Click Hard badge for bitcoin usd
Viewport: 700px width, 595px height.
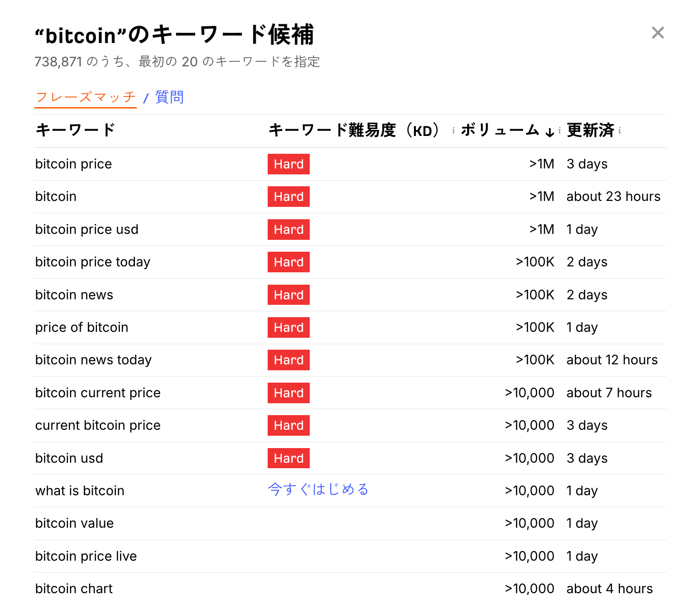coord(289,458)
